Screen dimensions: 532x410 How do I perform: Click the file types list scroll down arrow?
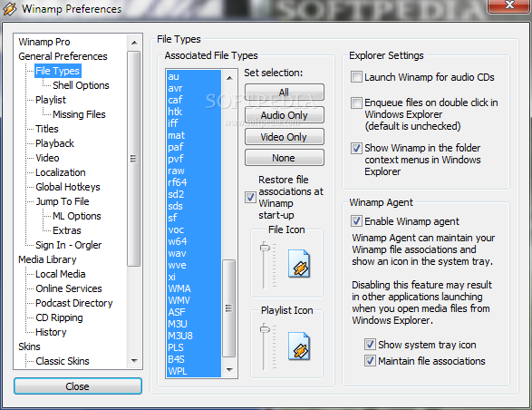pos(229,369)
